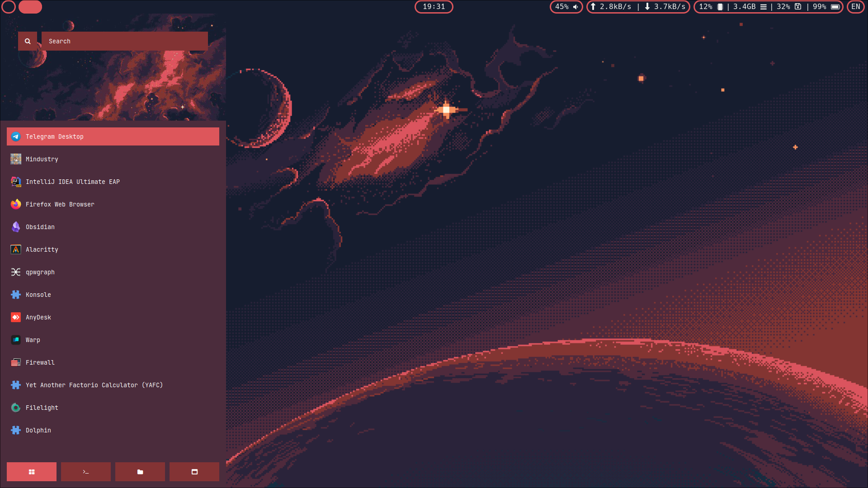Click the qpwgraph icon
The width and height of the screenshot is (868, 488).
(x=16, y=272)
